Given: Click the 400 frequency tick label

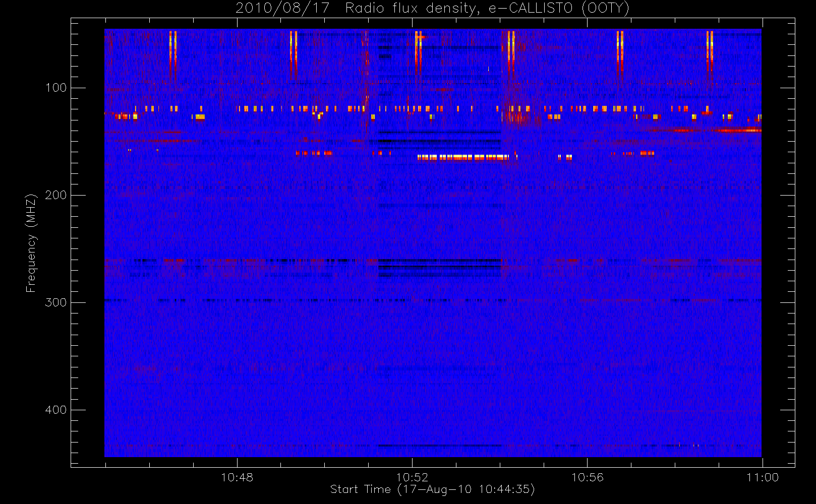Looking at the screenshot, I should 56,410.
